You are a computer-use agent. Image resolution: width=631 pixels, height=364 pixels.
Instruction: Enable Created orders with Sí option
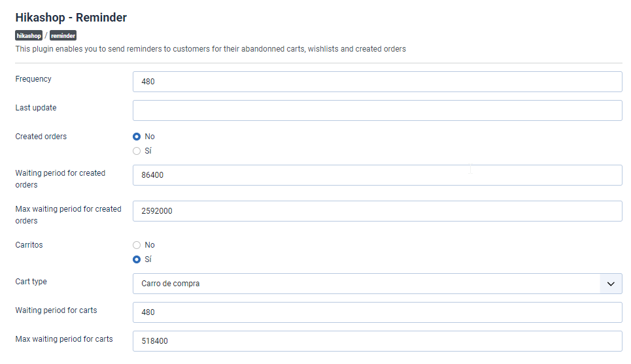tap(137, 151)
